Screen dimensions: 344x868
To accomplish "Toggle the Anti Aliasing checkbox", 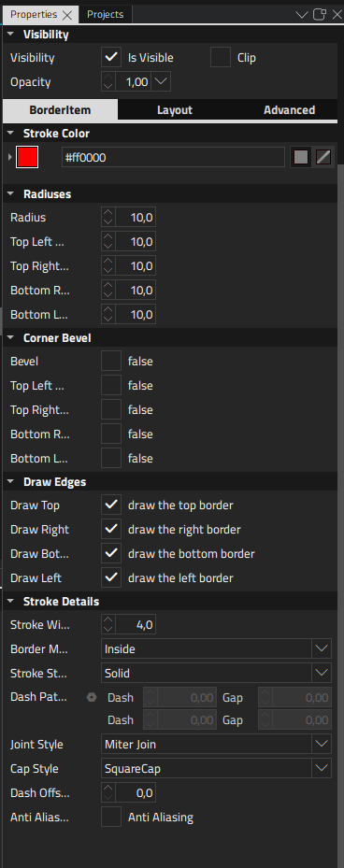I will [x=111, y=817].
